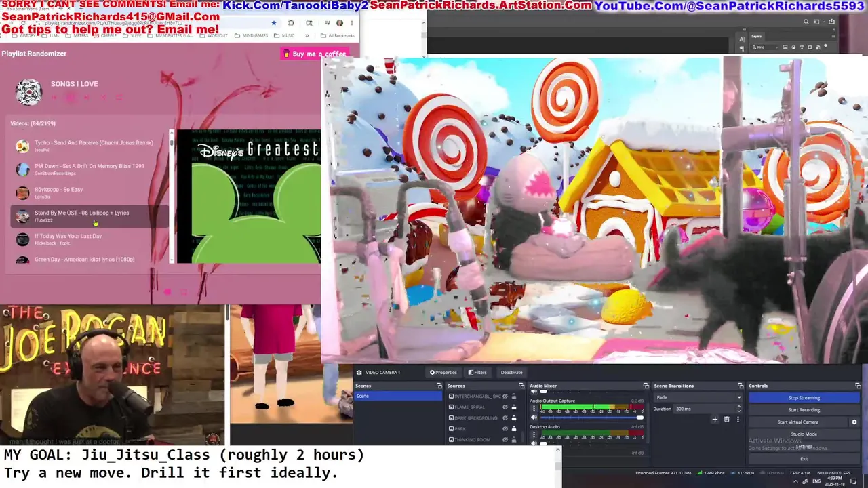Toggle lock on FLAME_SPIRAL source

coord(514,407)
